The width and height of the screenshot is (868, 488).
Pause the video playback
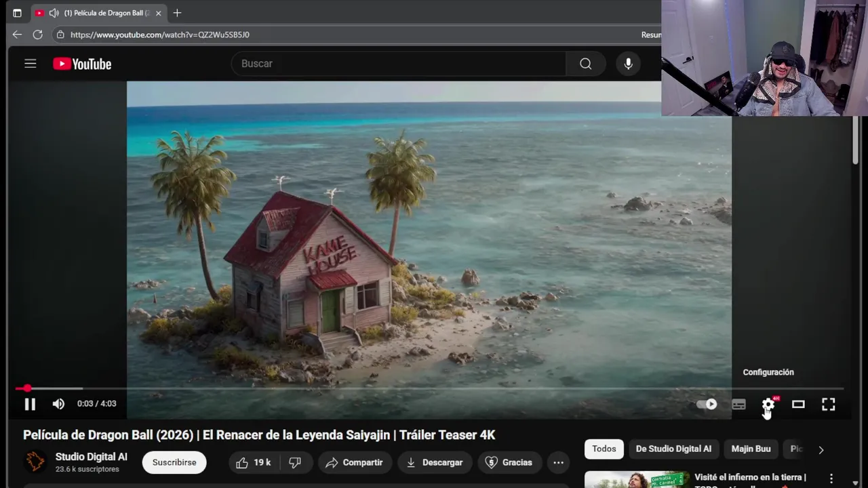[x=30, y=404]
